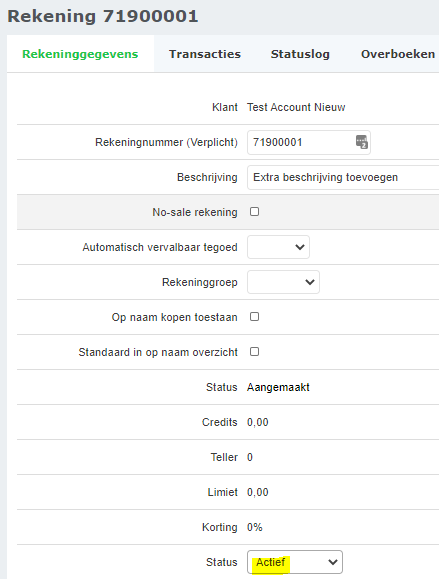The width and height of the screenshot is (439, 579).
Task: Open the Status dropdown showing Actief
Action: [x=295, y=562]
